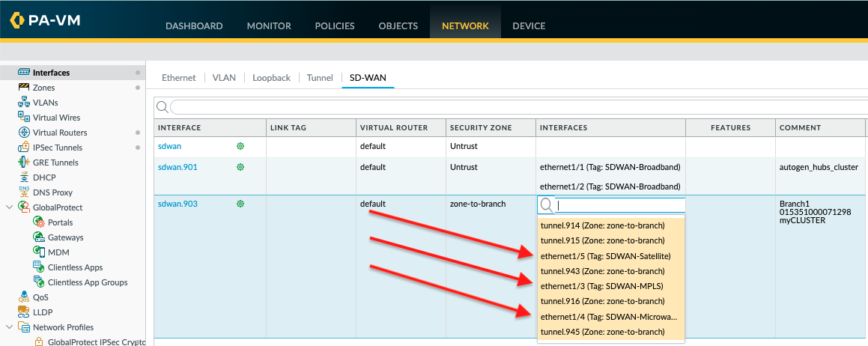Click the gear icon beside sdwan.901
The image size is (868, 346).
tap(240, 167)
